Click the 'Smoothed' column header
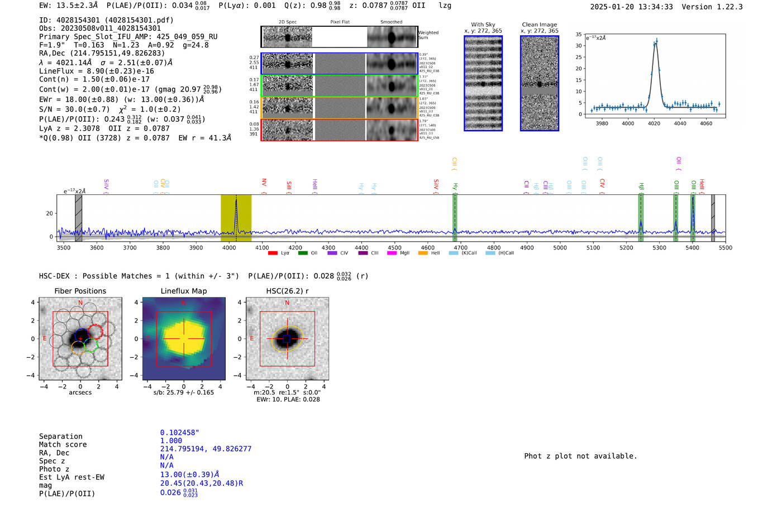 (392, 22)
